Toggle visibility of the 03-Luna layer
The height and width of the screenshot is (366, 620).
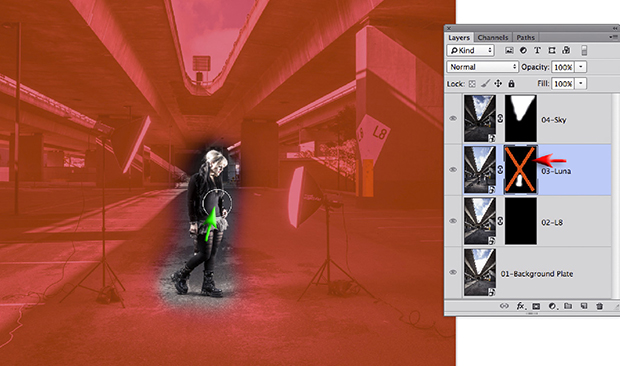click(453, 170)
